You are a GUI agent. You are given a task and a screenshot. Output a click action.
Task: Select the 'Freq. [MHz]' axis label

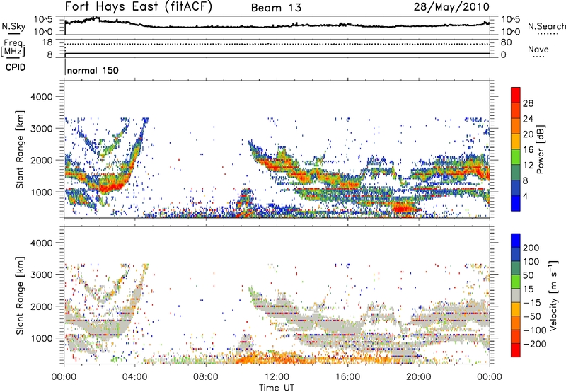pyautogui.click(x=13, y=48)
